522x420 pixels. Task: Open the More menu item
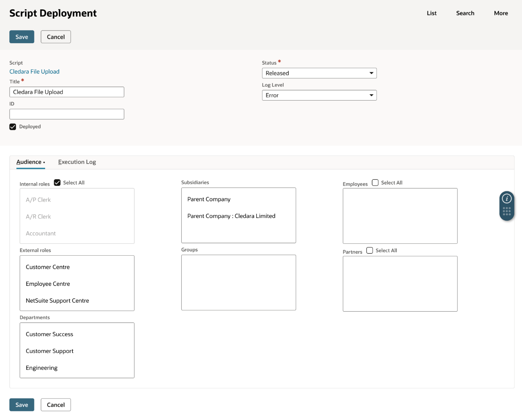click(501, 13)
